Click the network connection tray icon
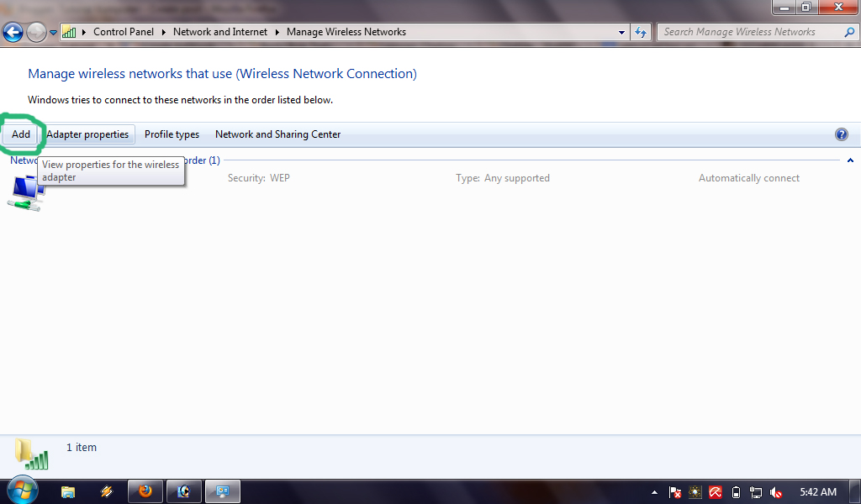 pos(756,492)
